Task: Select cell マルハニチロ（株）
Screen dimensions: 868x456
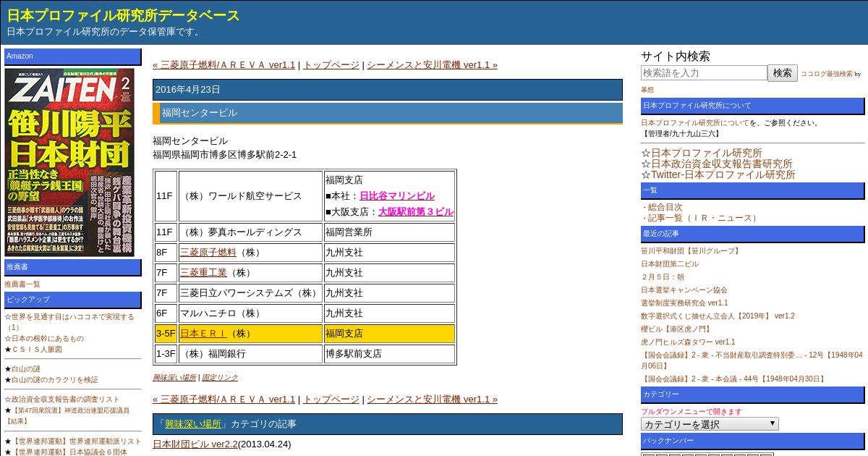Action: pyautogui.click(x=250, y=313)
